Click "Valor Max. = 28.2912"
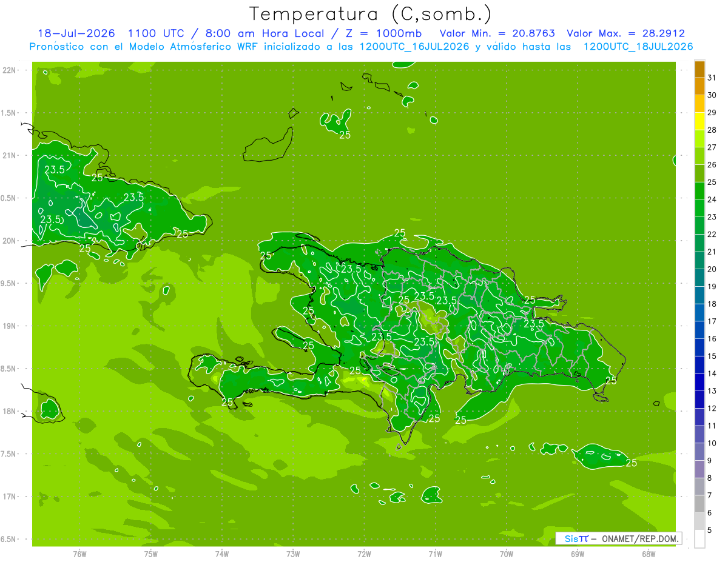This screenshot has height=562, width=728. coord(625,33)
